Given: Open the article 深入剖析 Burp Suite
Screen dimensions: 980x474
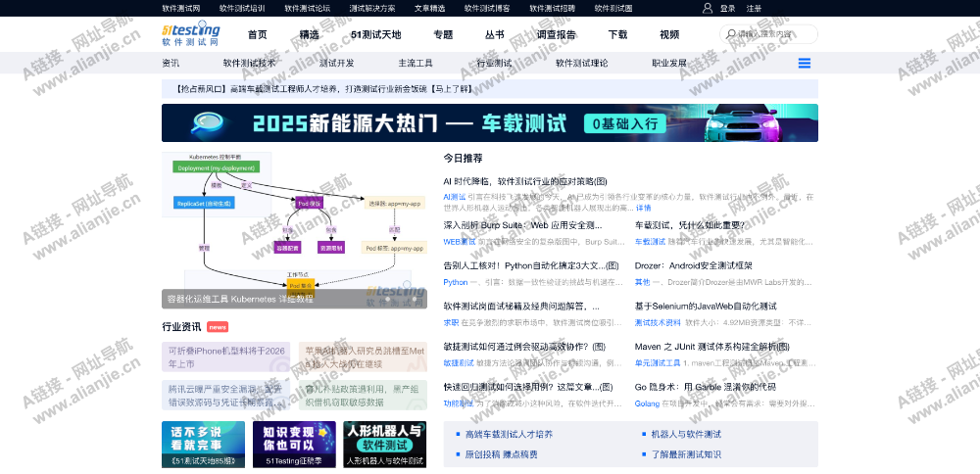Looking at the screenshot, I should [522, 225].
